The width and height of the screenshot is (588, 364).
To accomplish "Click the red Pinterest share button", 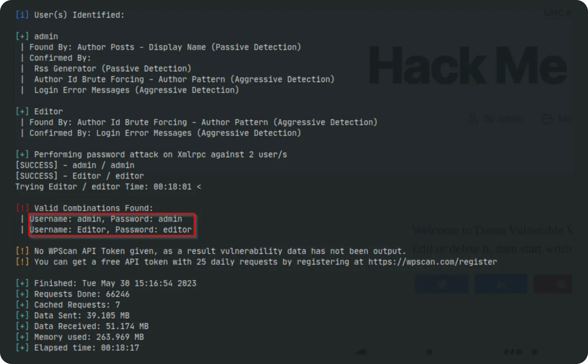I will point(553,284).
